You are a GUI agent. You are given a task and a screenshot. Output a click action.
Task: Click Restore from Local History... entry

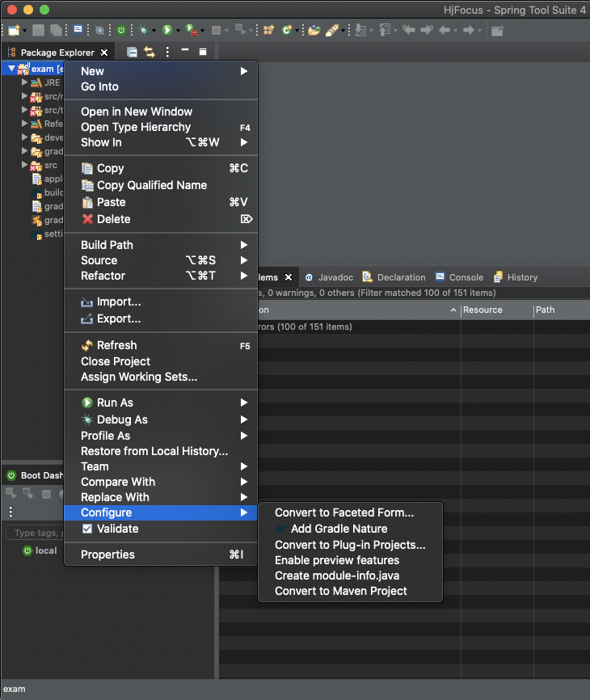(x=161, y=451)
